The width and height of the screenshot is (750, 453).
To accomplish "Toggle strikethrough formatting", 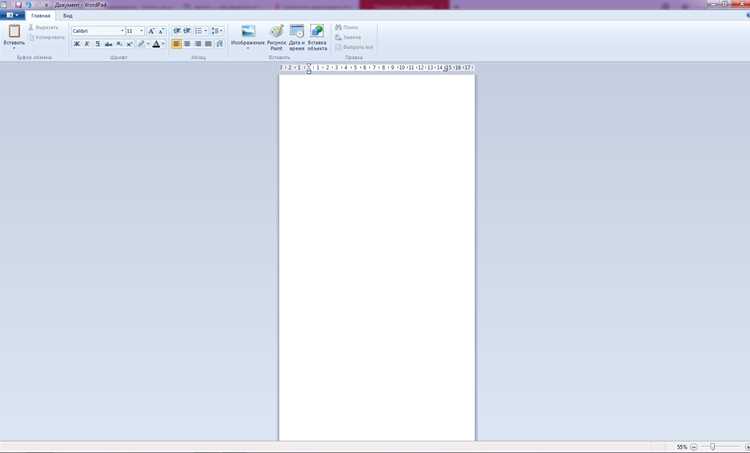I will 108,44.
